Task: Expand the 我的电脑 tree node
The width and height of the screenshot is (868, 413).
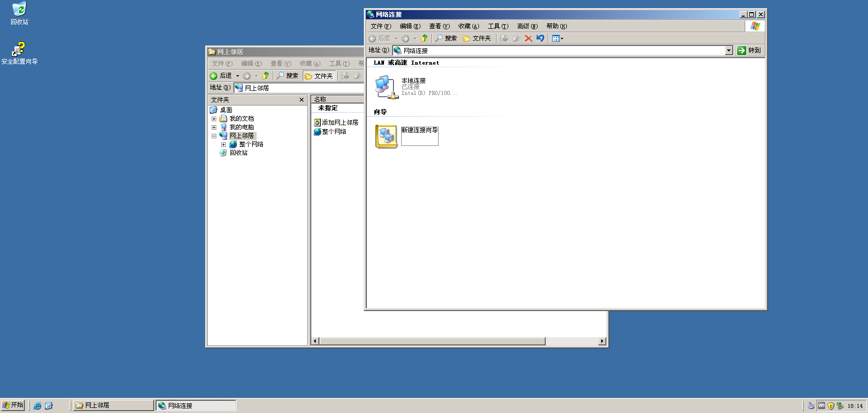Action: pyautogui.click(x=214, y=128)
